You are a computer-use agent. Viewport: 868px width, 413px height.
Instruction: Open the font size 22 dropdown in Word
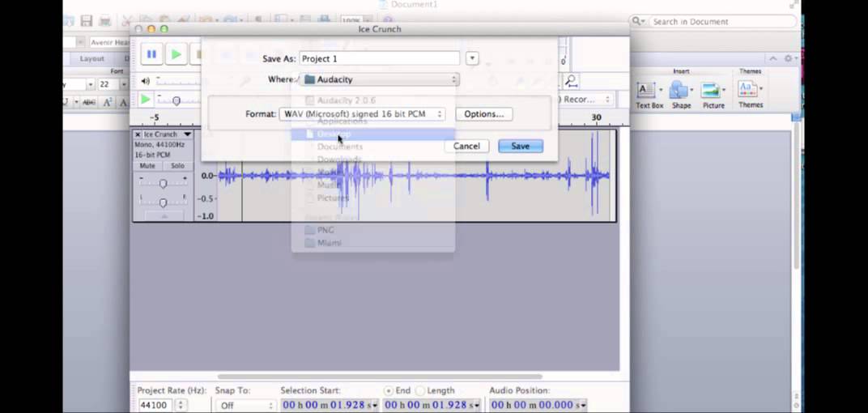coord(123,84)
